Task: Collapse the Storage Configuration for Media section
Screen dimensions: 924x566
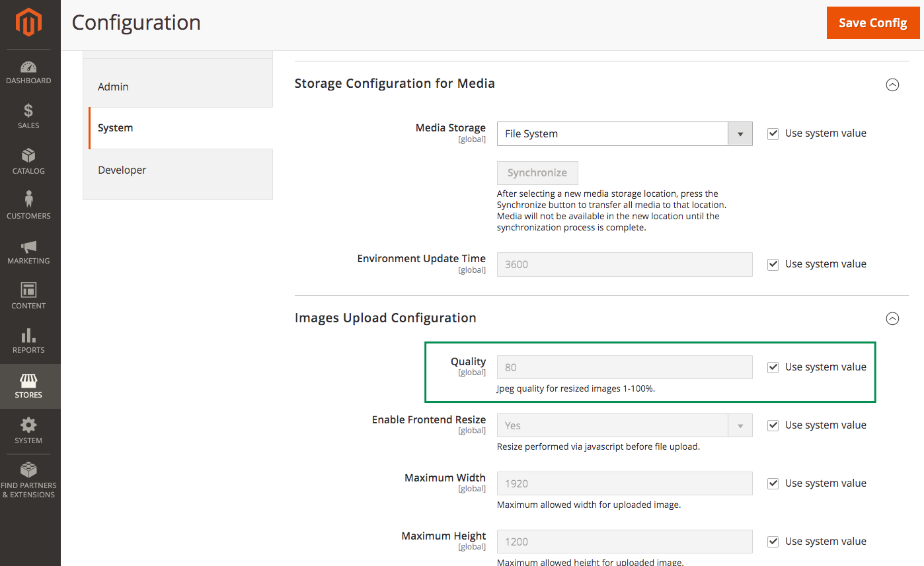Action: pos(893,85)
